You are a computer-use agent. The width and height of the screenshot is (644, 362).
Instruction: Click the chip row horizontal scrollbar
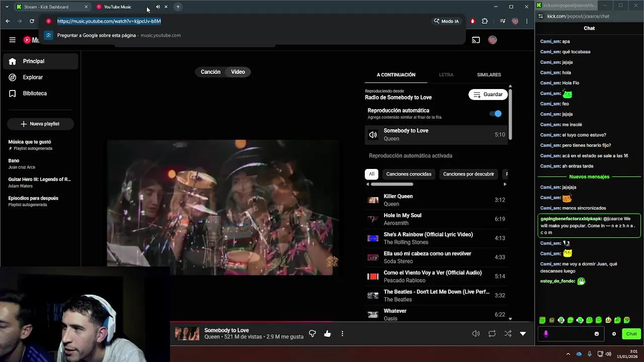pos(392,184)
